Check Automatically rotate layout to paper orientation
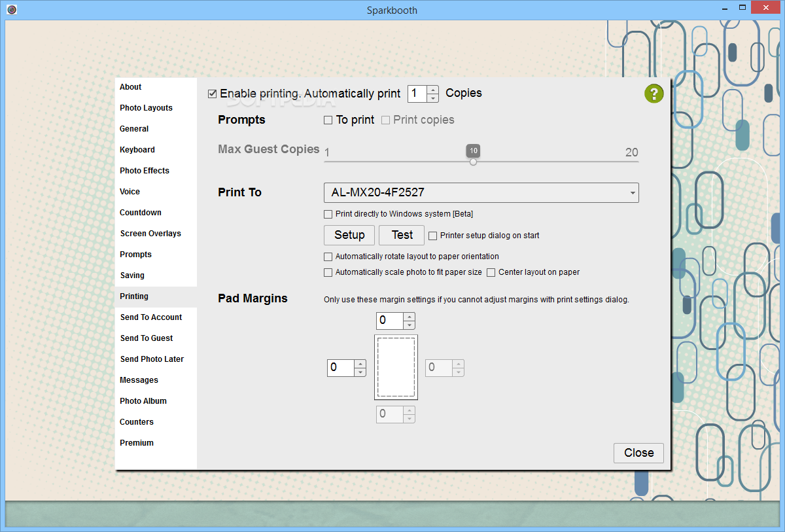The height and width of the screenshot is (532, 785). click(328, 257)
